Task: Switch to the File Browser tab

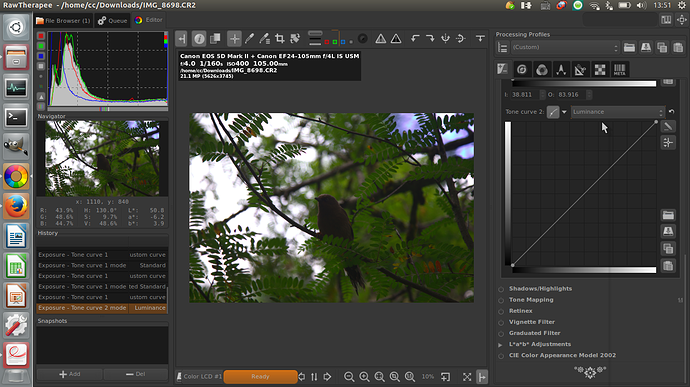Action: (63, 20)
